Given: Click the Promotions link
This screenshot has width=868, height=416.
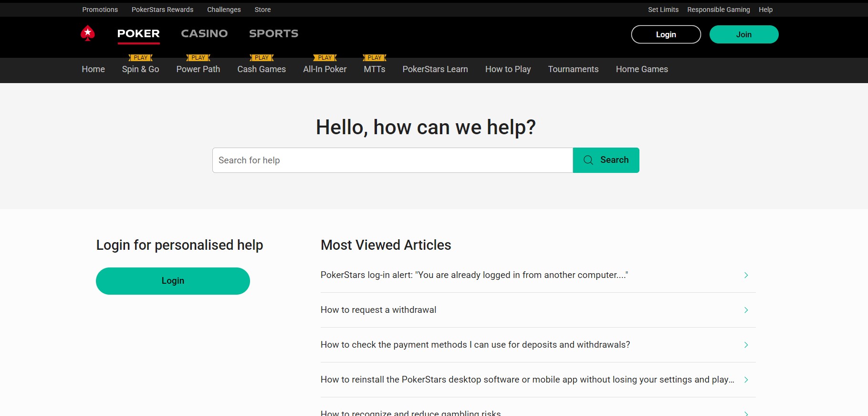Looking at the screenshot, I should pyautogui.click(x=100, y=10).
